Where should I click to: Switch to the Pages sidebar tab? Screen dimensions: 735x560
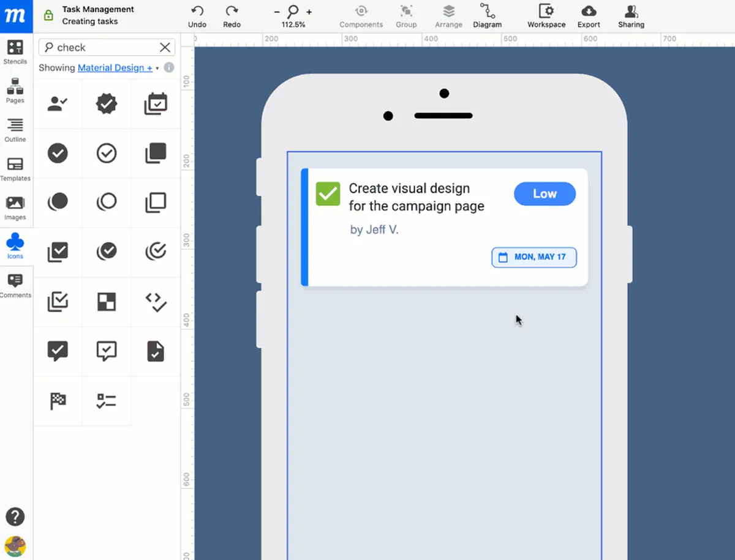pos(15,91)
